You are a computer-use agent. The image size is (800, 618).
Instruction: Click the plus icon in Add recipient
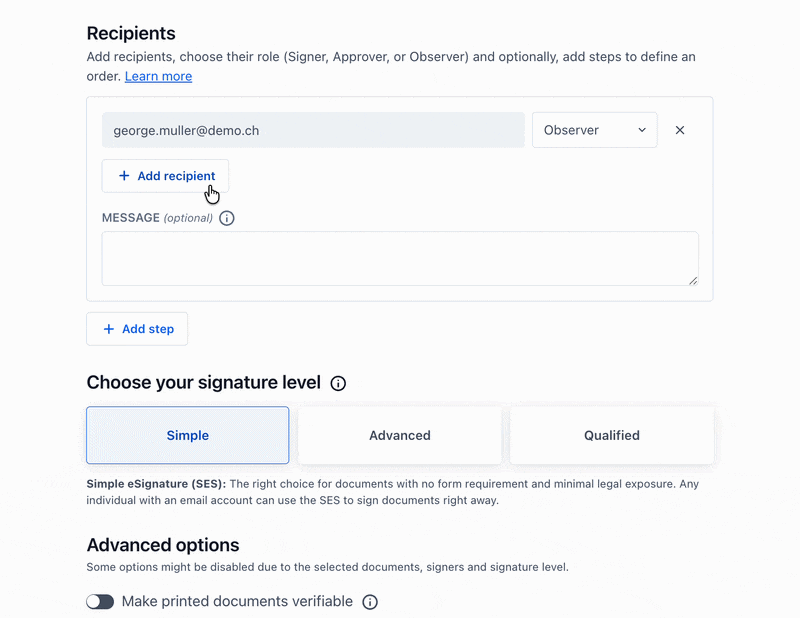124,176
